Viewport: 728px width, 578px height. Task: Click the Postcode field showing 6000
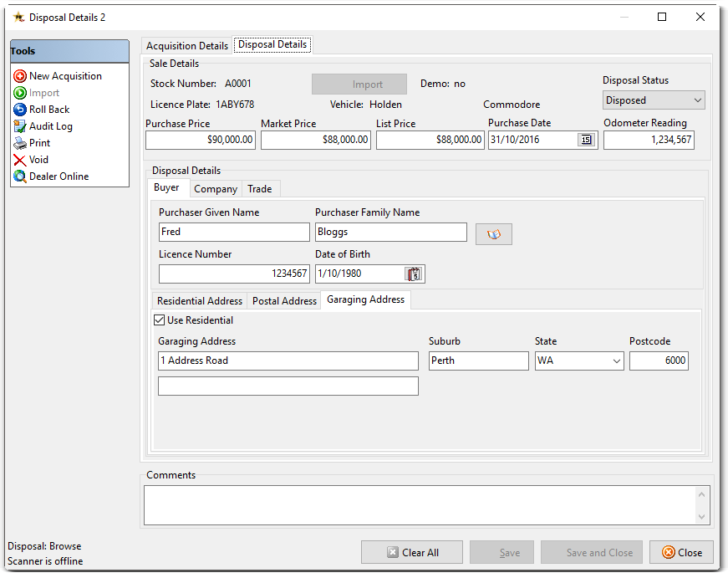[x=659, y=361]
